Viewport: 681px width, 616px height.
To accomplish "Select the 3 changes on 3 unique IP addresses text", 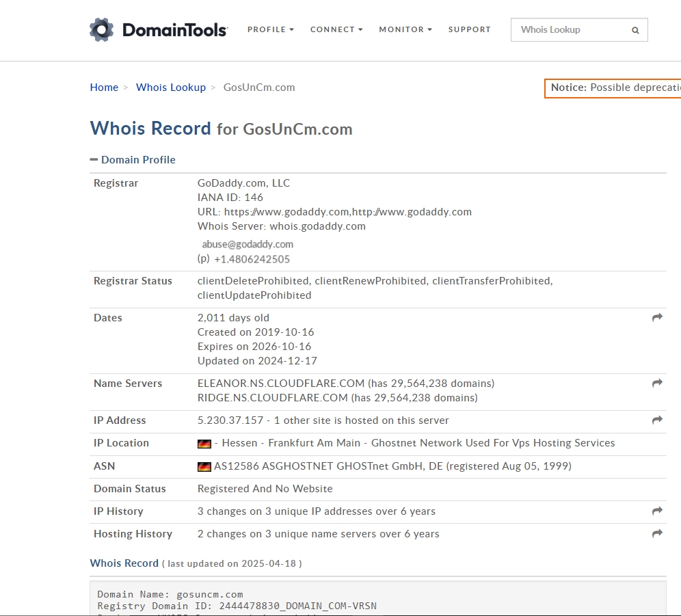I will pyautogui.click(x=316, y=511).
